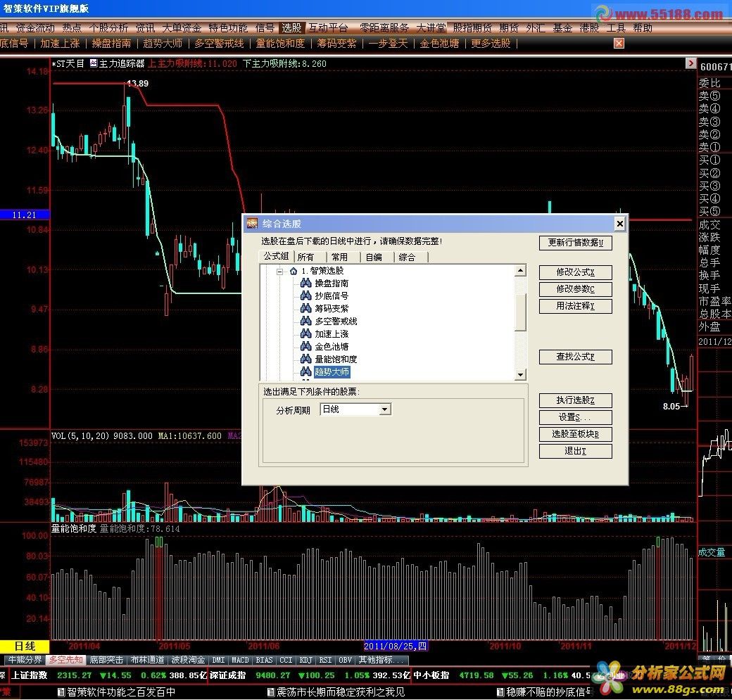This screenshot has width=732, height=700.
Task: Open the 帮助 menu
Action: (643, 28)
